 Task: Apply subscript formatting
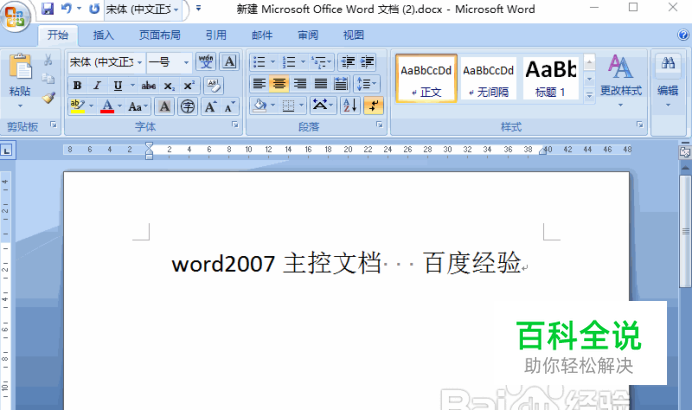169,86
